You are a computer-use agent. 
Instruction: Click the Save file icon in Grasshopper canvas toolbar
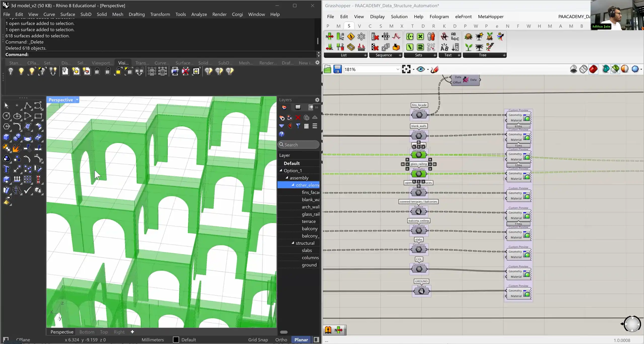[337, 69]
